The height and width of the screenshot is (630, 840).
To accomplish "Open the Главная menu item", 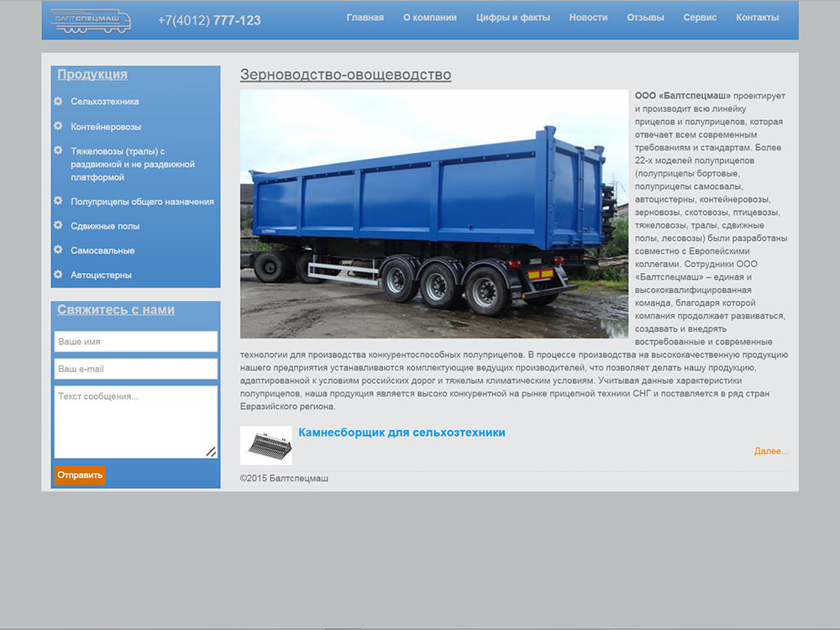I will pos(365,18).
